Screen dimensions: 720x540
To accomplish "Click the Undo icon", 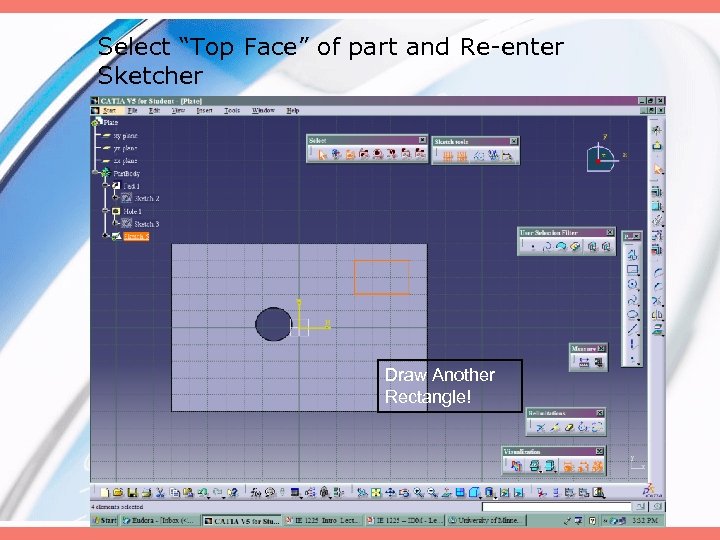I will click(202, 493).
